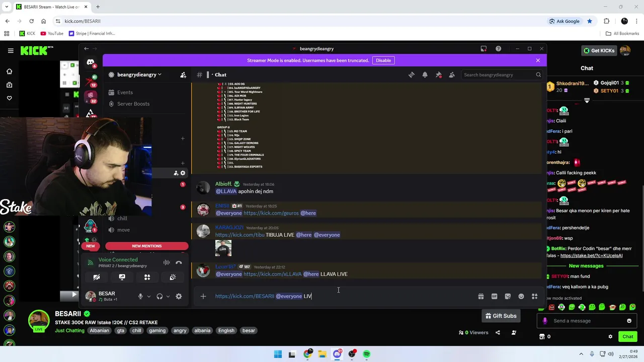Image resolution: width=644 pixels, height=362 pixels.
Task: Click Albanian stream tag
Action: (x=99, y=330)
